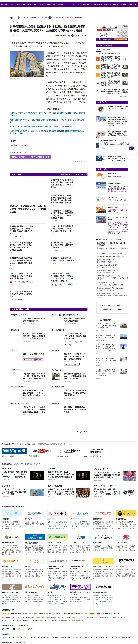The width and height of the screenshot is (138, 644).
Task: Open the 使い方 link
Action: (27, 152)
